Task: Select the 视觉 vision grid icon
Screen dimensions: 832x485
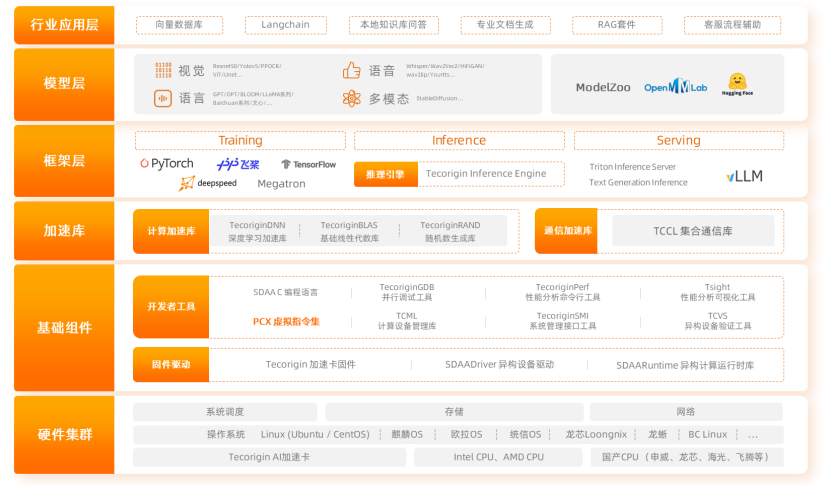Action: (163, 70)
